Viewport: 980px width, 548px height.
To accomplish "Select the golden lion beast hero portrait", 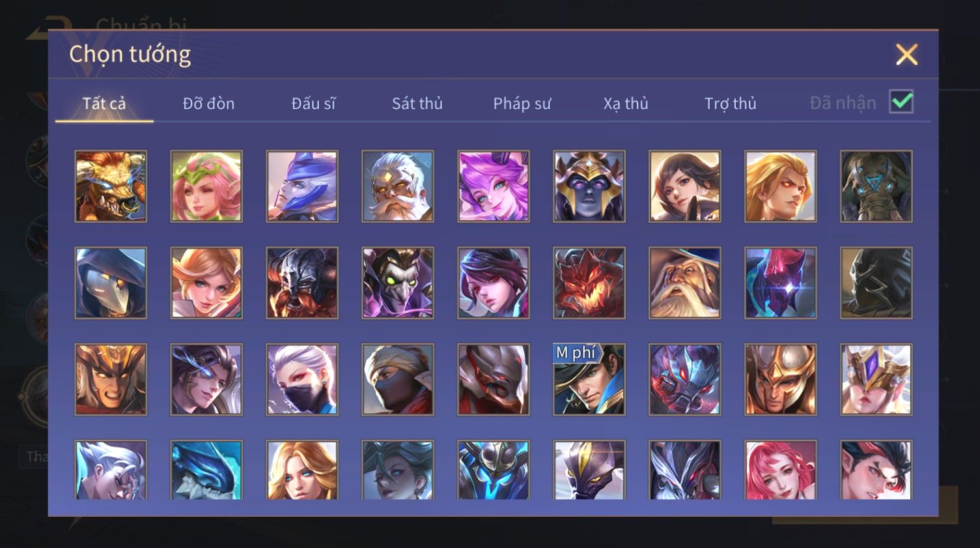I will 111,186.
